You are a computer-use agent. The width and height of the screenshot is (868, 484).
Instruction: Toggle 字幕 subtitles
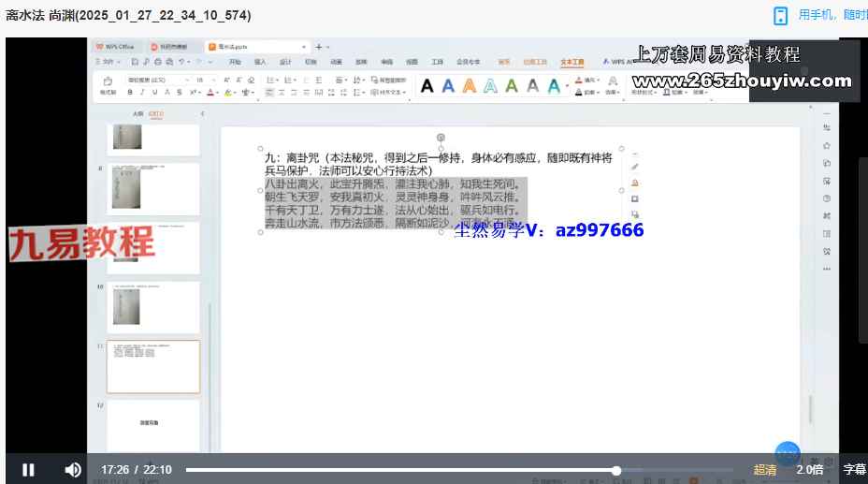click(x=854, y=470)
